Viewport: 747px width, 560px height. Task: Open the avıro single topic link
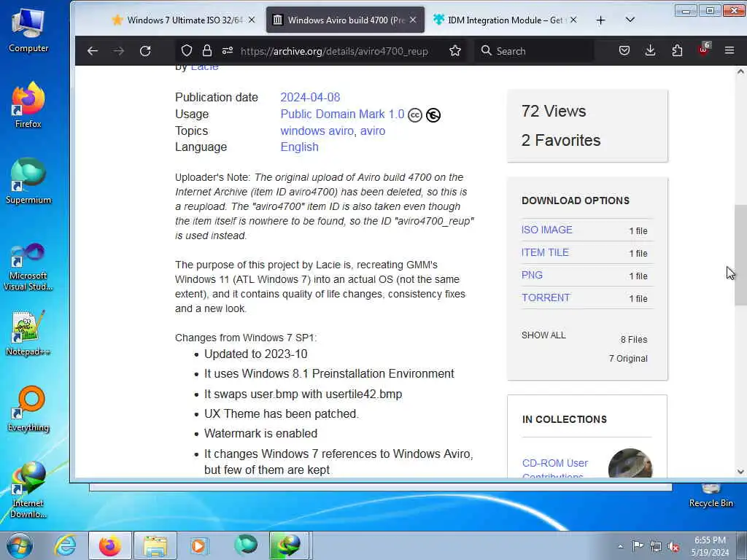tap(373, 131)
